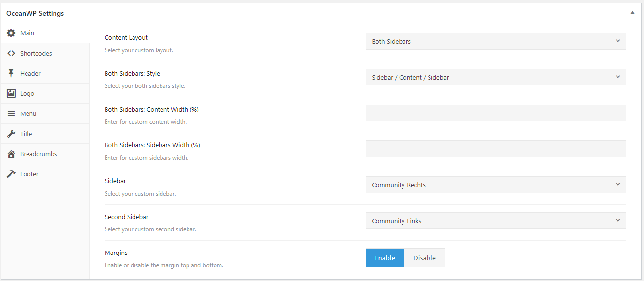The height and width of the screenshot is (281, 644).
Task: Click the image icon for Logo
Action: pyautogui.click(x=11, y=93)
